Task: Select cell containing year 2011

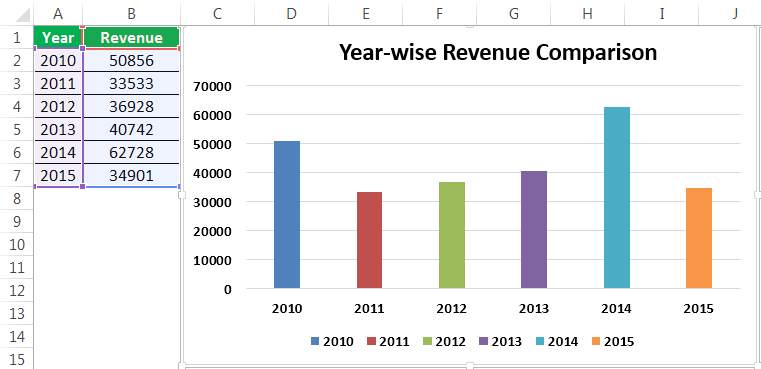Action: coord(58,84)
